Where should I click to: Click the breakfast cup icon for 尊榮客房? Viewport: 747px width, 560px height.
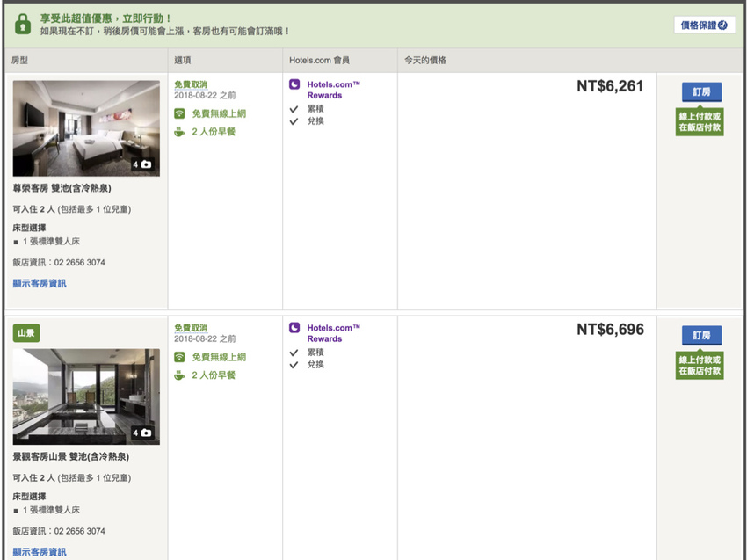pos(179,132)
